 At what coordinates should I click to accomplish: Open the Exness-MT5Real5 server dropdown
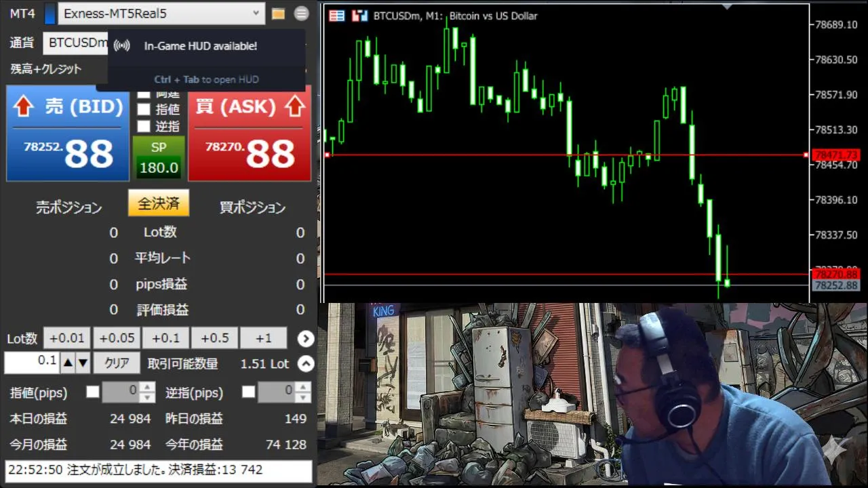[161, 14]
